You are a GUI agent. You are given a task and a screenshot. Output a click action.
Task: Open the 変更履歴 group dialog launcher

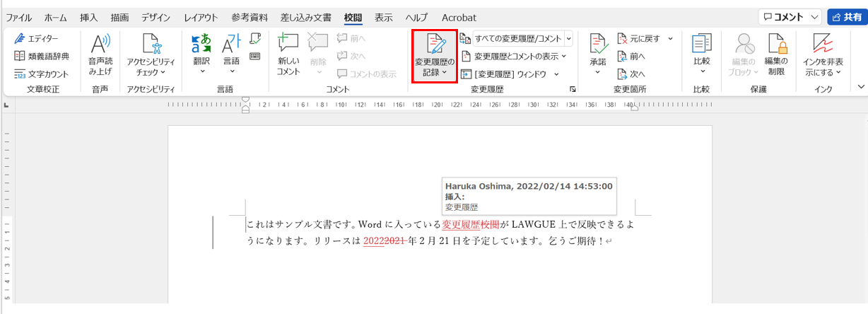(573, 89)
